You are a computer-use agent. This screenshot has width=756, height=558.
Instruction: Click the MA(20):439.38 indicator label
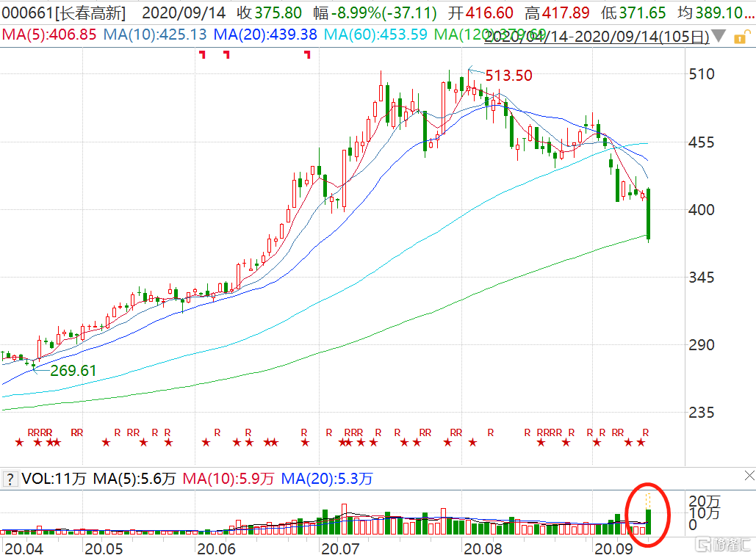[x=265, y=35]
